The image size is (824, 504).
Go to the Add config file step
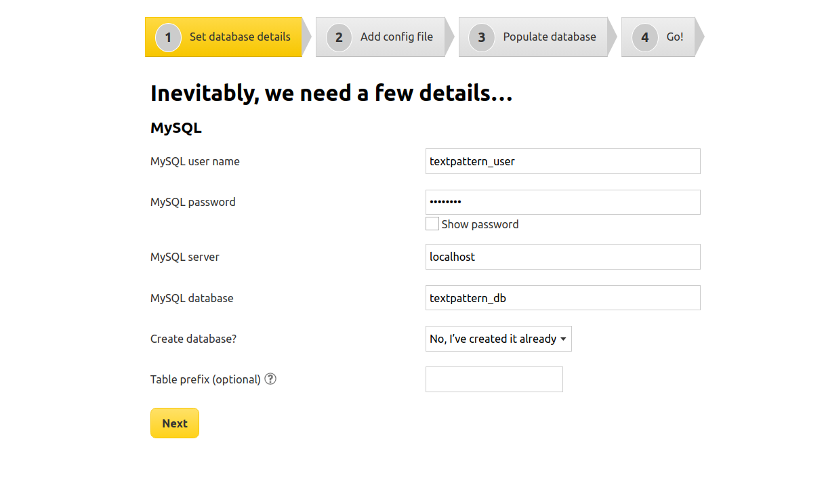(396, 37)
